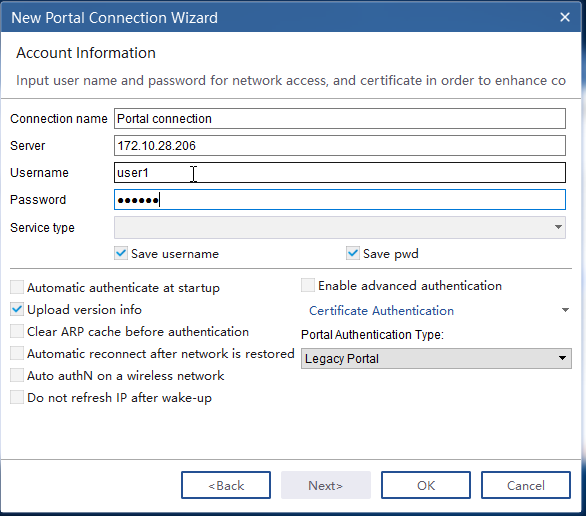Expand the Certificate Authentication dropdown arrow
This screenshot has width=586, height=516.
[565, 310]
